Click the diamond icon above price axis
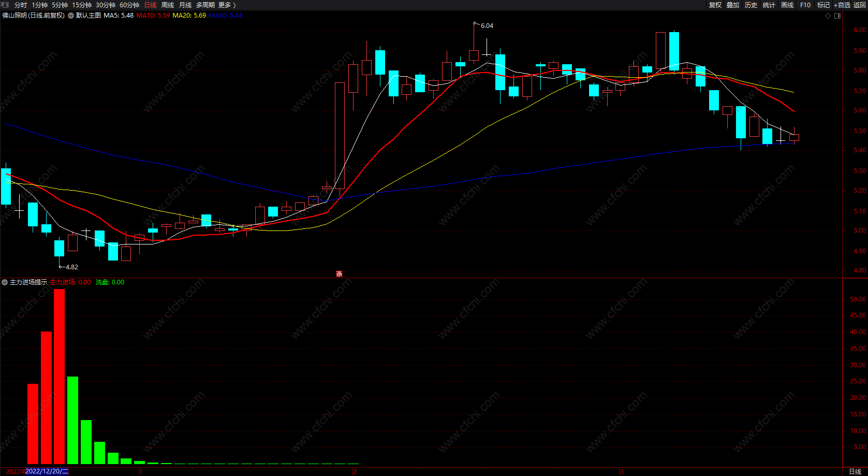The height and width of the screenshot is (476, 868). click(828, 16)
